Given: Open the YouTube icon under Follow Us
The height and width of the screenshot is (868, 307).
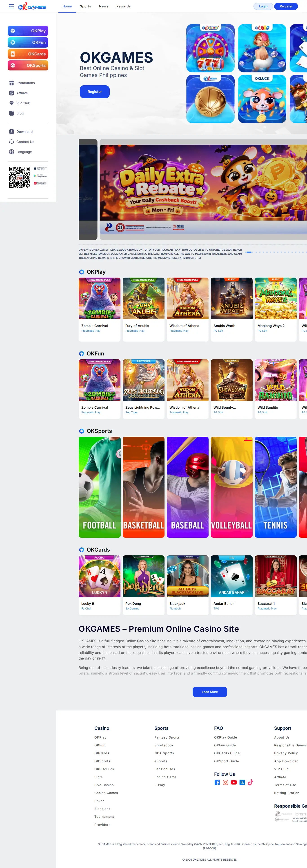Looking at the screenshot, I should tap(234, 783).
